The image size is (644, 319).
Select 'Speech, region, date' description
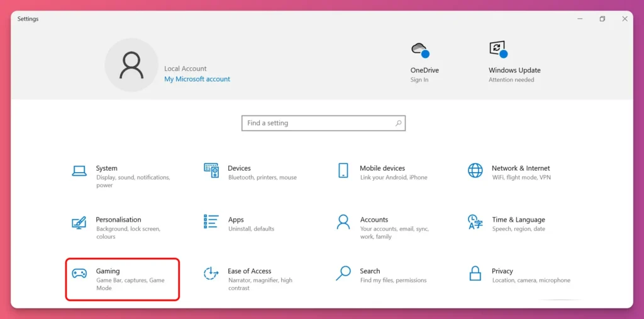coord(519,229)
